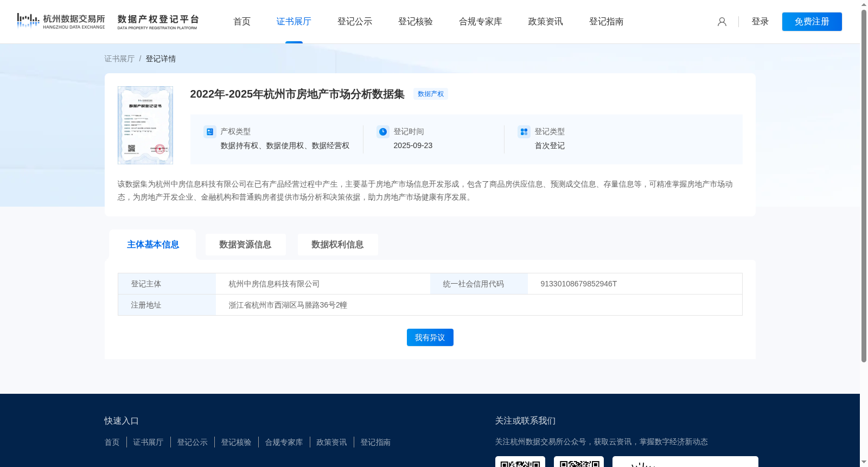Click footer link 政策资讯
The height and width of the screenshot is (467, 868).
click(x=331, y=442)
